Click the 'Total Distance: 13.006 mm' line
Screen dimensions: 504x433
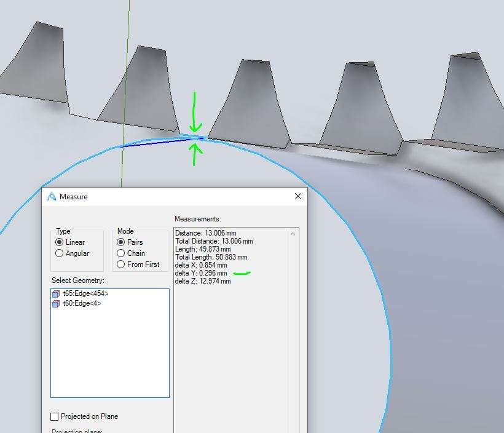tap(214, 241)
